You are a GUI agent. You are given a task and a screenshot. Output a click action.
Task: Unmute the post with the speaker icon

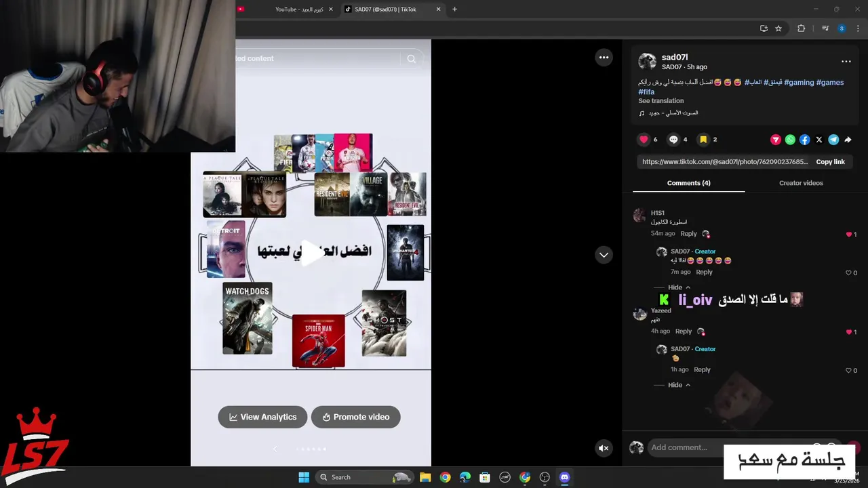click(604, 448)
